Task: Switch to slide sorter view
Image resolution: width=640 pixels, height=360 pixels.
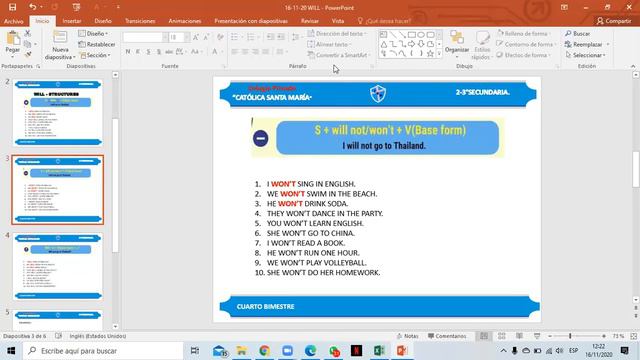Action: [502, 336]
